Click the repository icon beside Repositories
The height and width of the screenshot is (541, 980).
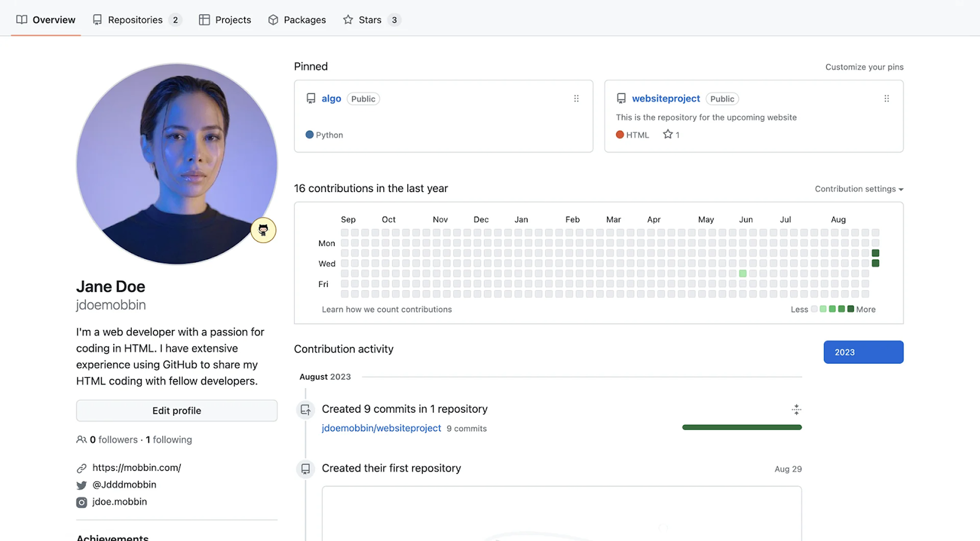click(97, 20)
